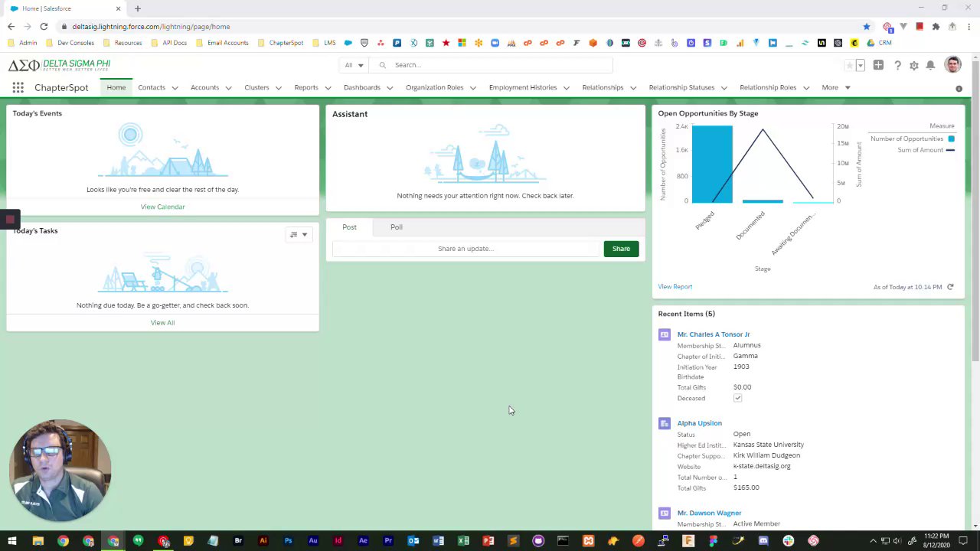Click the Share an update text box

coord(465,249)
